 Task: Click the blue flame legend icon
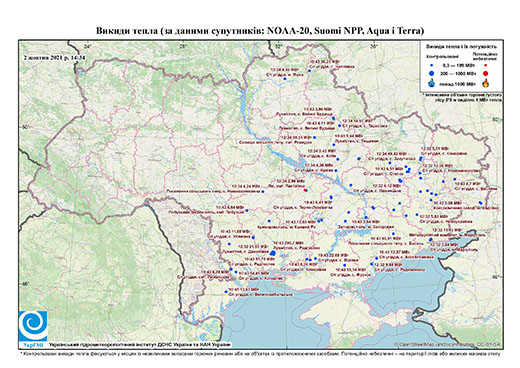point(432,83)
